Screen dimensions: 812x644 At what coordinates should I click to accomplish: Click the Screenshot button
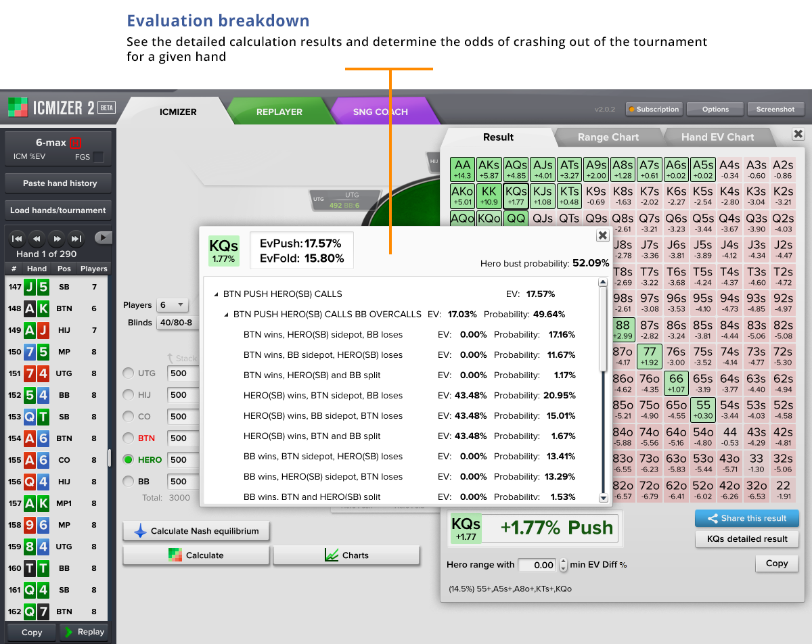pos(775,109)
